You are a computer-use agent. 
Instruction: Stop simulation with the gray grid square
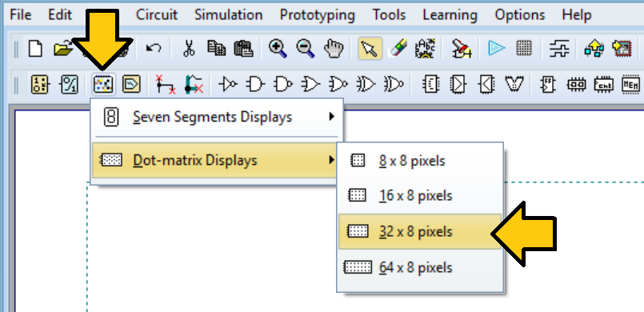[524, 49]
